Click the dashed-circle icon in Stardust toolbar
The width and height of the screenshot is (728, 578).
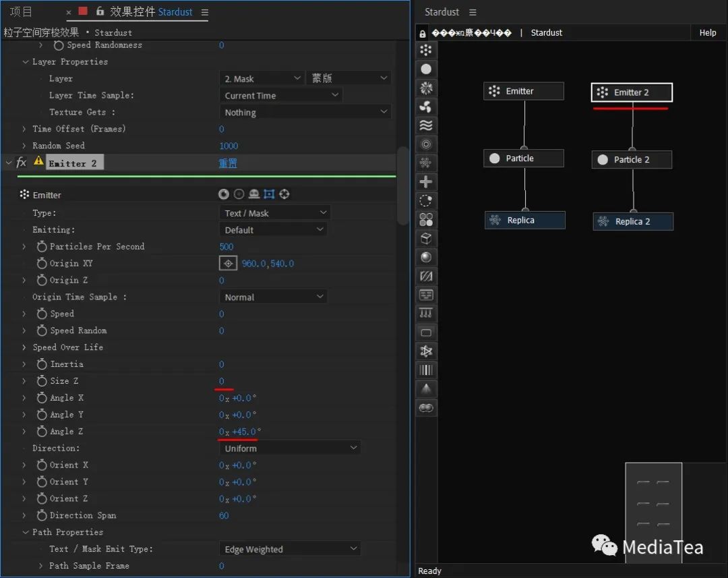[x=426, y=201]
